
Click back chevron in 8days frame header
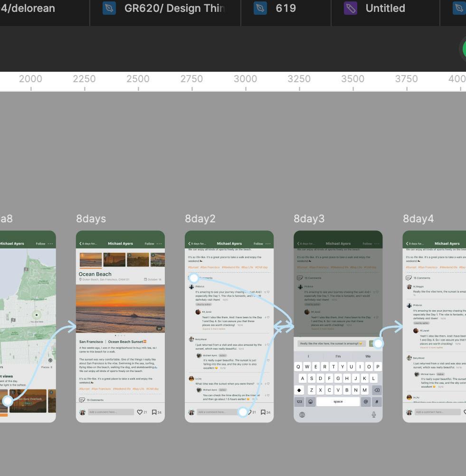80,244
